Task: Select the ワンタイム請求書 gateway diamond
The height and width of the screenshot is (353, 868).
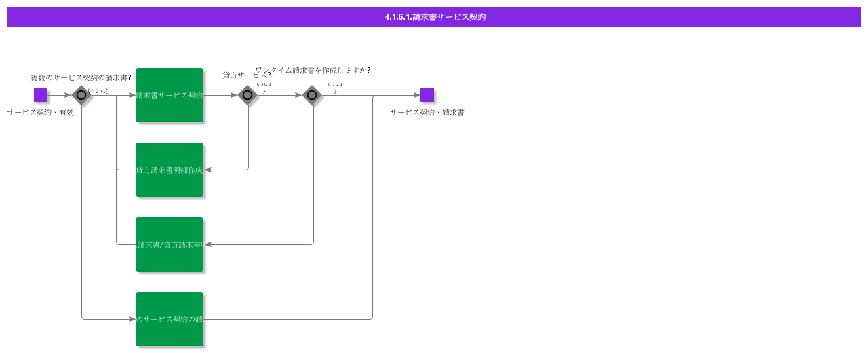Action: pos(312,95)
